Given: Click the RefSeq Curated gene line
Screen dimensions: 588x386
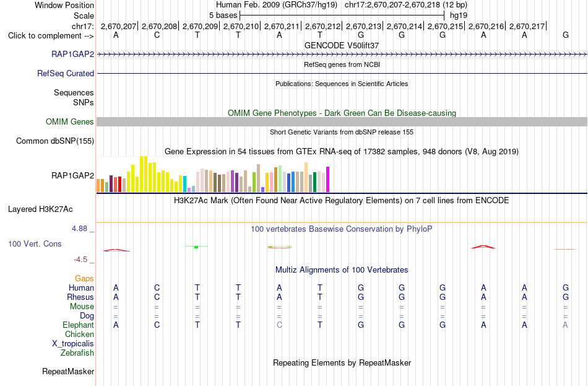Looking at the screenshot, I should (342, 74).
